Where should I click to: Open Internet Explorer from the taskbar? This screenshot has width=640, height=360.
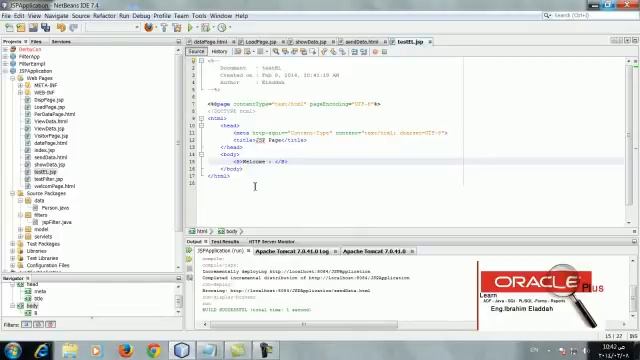point(41,350)
